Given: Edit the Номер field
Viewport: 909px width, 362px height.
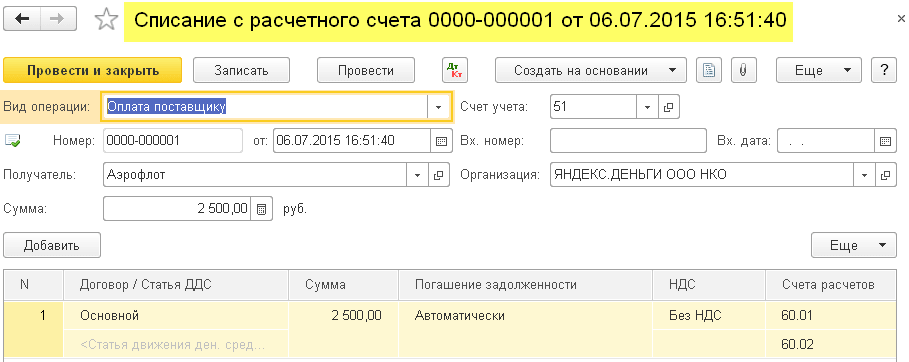Looking at the screenshot, I should tap(173, 140).
